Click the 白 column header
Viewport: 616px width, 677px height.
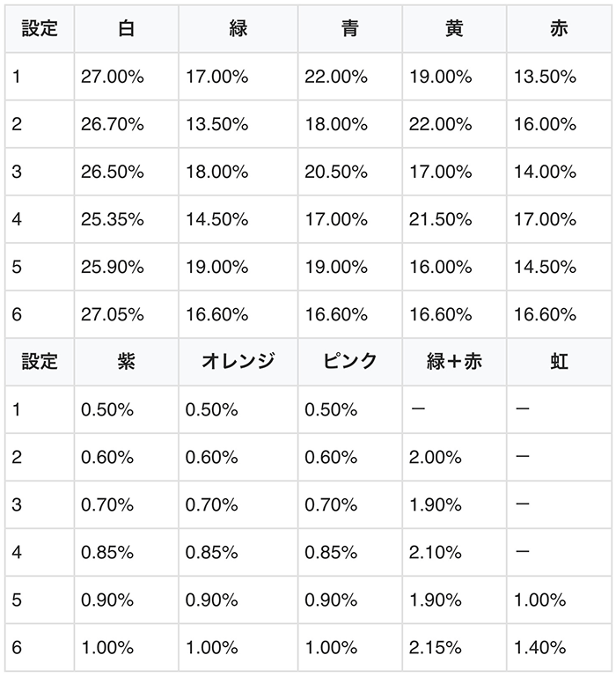tap(126, 28)
